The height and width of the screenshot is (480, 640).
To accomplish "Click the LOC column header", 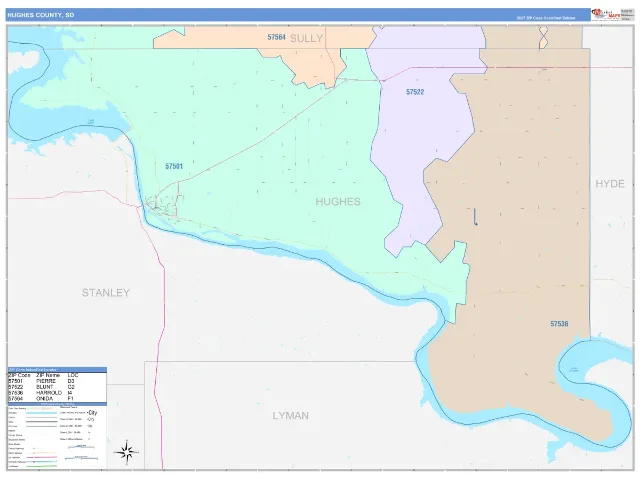I will pyautogui.click(x=73, y=375).
